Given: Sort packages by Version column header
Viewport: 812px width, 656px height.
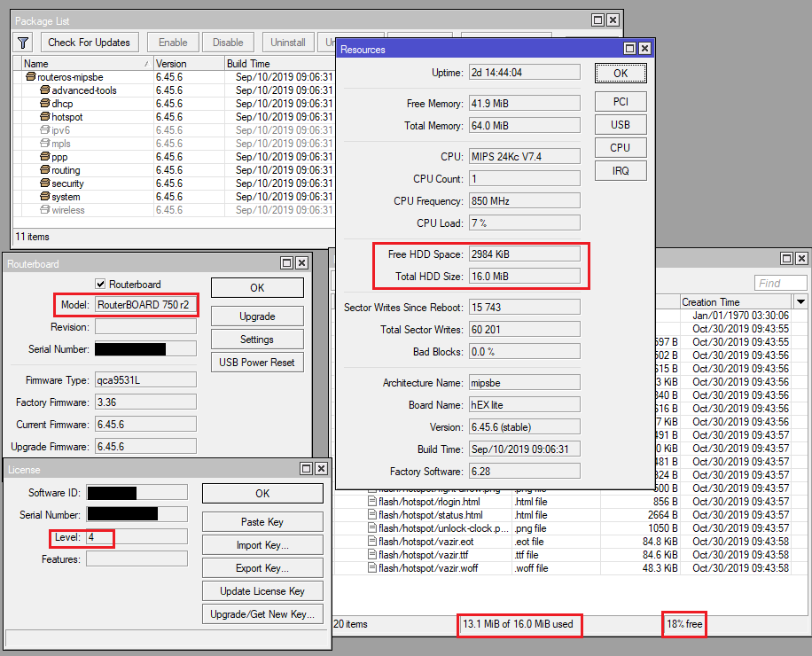Looking at the screenshot, I should pyautogui.click(x=189, y=64).
